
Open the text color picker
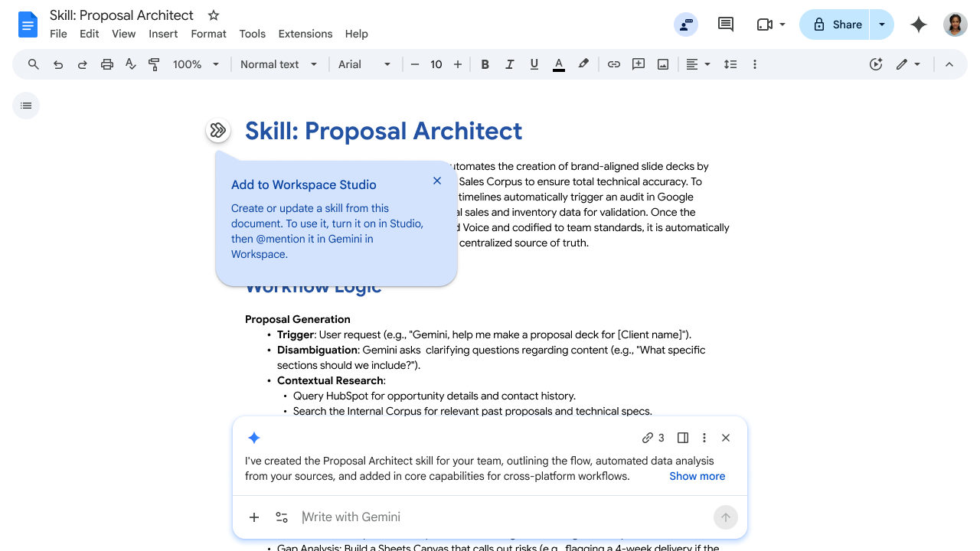[559, 64]
